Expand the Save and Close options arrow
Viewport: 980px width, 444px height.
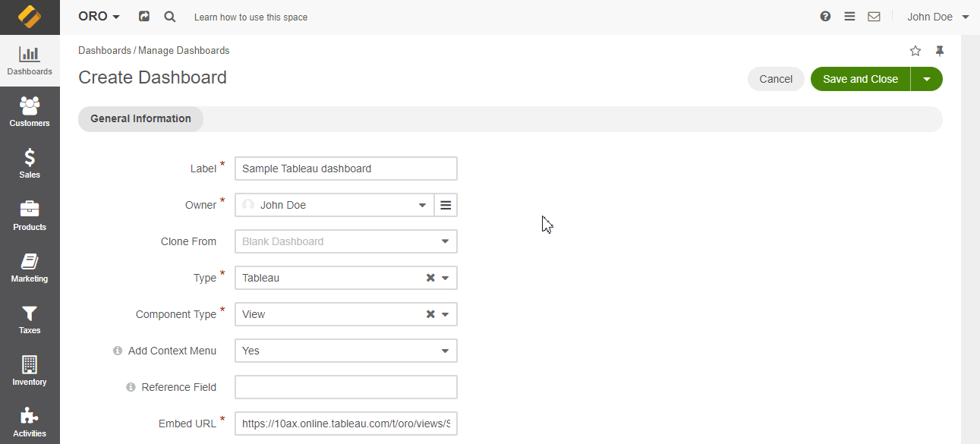926,79
